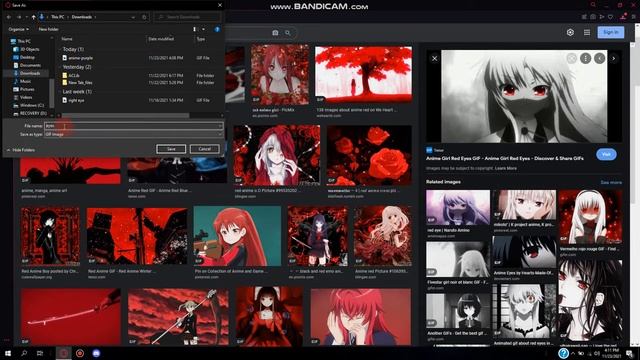Click the Search Downloads field
640x360 pixels.
[x=188, y=17]
